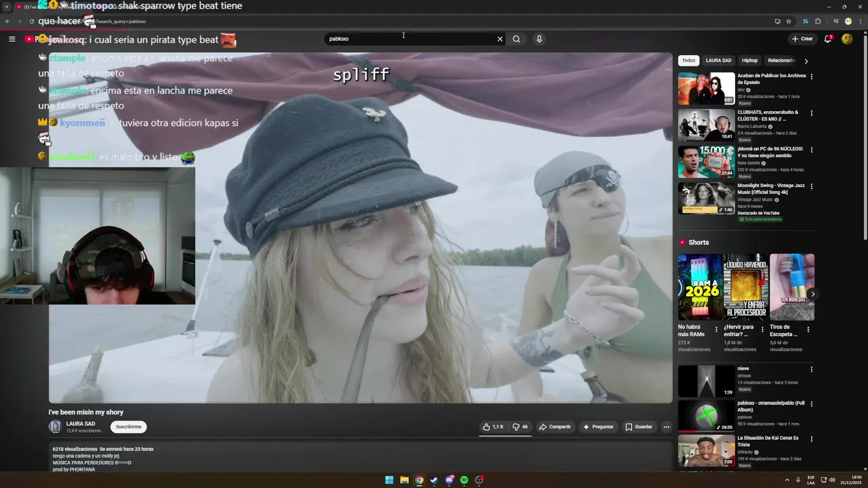Open the Líquido Hirviendo short
868x488 pixels.
[746, 287]
